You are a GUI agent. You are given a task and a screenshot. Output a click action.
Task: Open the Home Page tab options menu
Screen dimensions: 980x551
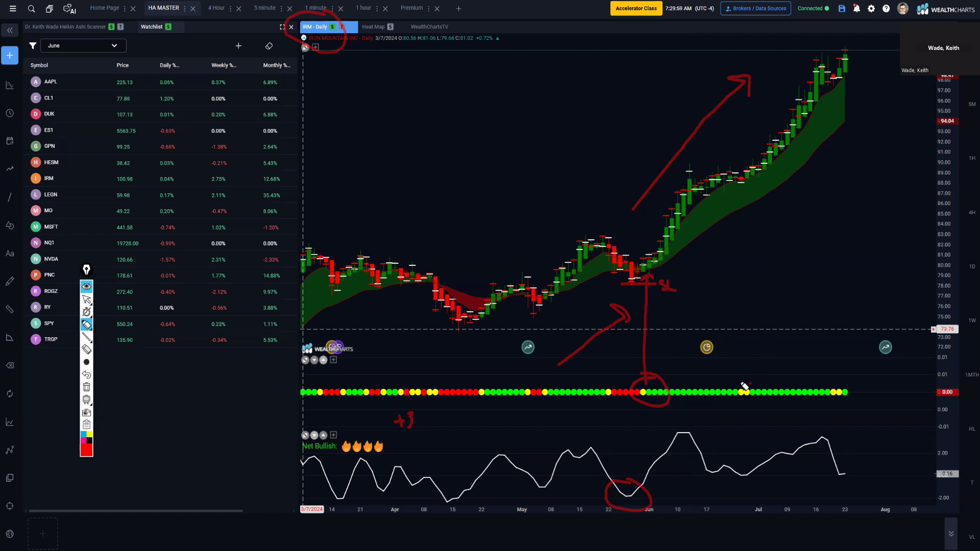pyautogui.click(x=125, y=9)
